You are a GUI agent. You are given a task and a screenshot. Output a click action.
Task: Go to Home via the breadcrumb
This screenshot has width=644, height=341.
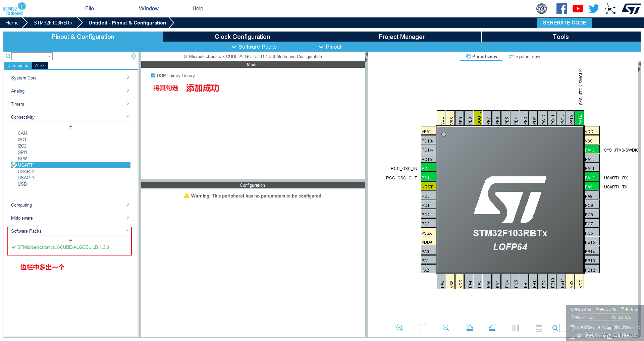coord(12,23)
